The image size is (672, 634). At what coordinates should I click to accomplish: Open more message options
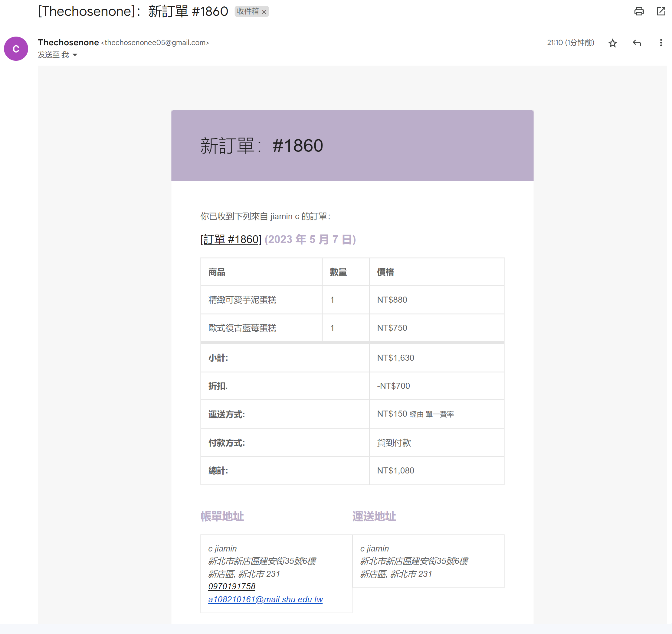click(661, 43)
